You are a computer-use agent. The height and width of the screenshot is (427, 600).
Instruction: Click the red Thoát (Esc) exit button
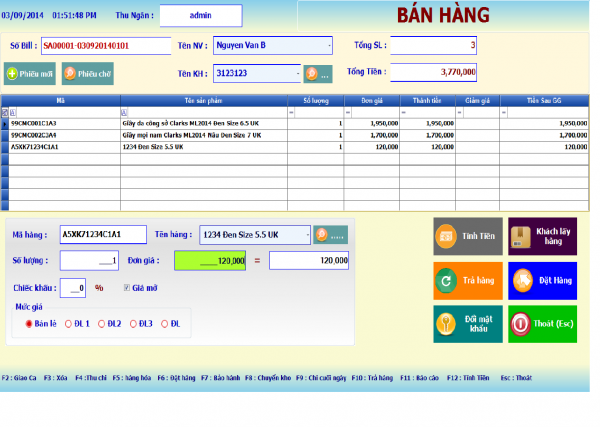click(542, 325)
